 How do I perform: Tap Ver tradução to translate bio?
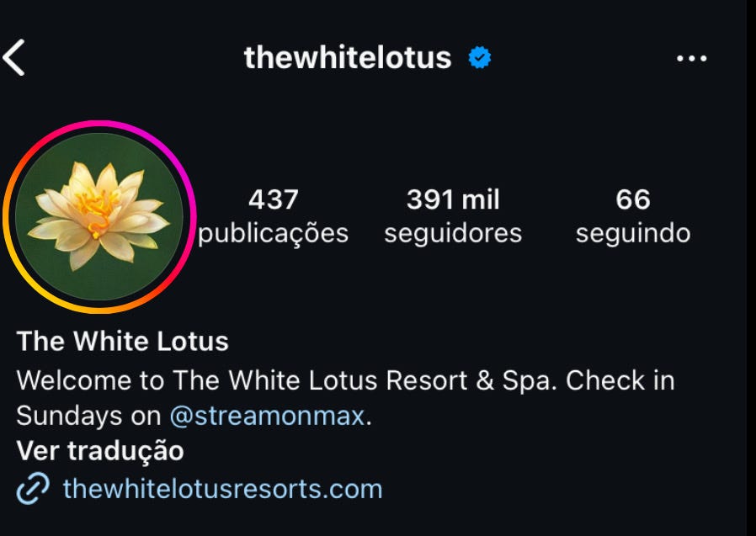(x=100, y=451)
